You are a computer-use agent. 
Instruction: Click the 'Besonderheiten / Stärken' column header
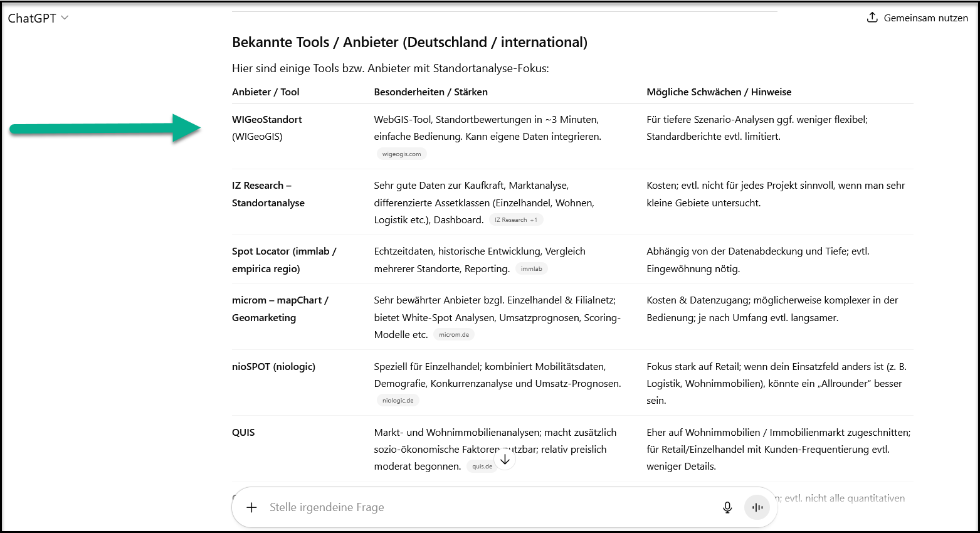point(431,92)
